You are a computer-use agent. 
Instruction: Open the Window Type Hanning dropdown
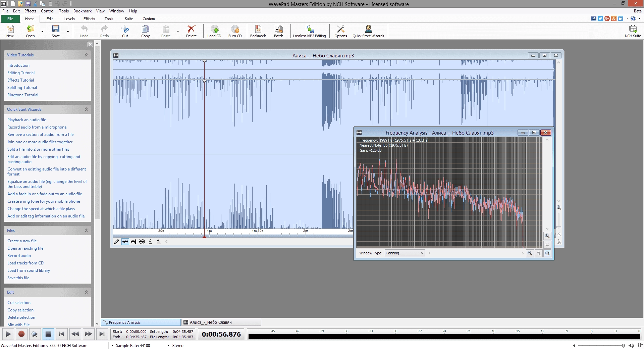pos(405,253)
